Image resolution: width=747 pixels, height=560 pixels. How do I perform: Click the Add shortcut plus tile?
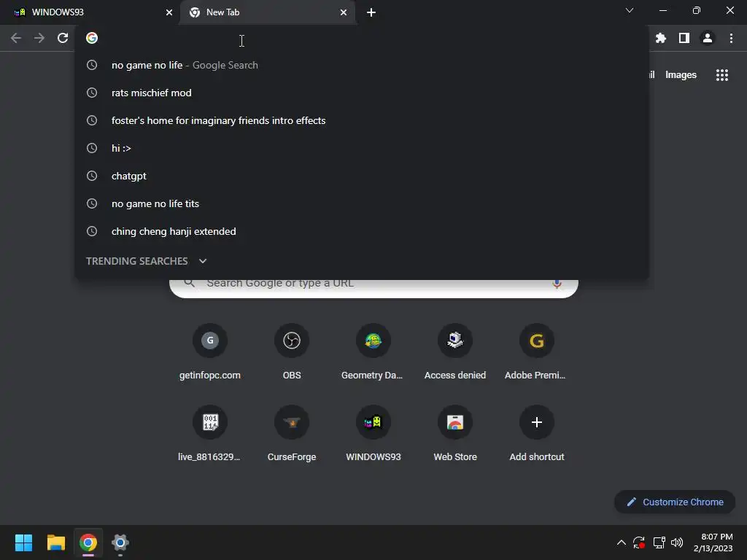(x=536, y=434)
